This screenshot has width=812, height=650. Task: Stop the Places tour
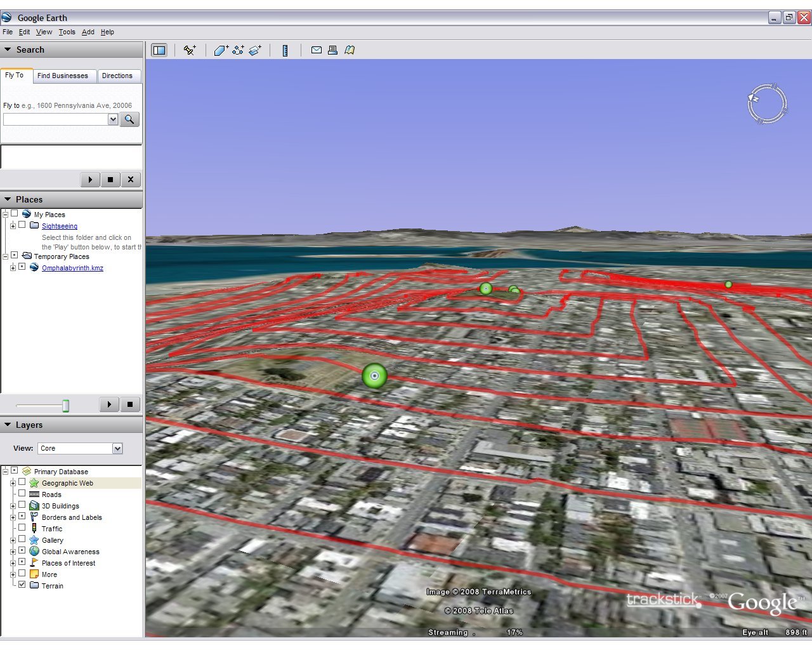click(x=130, y=404)
